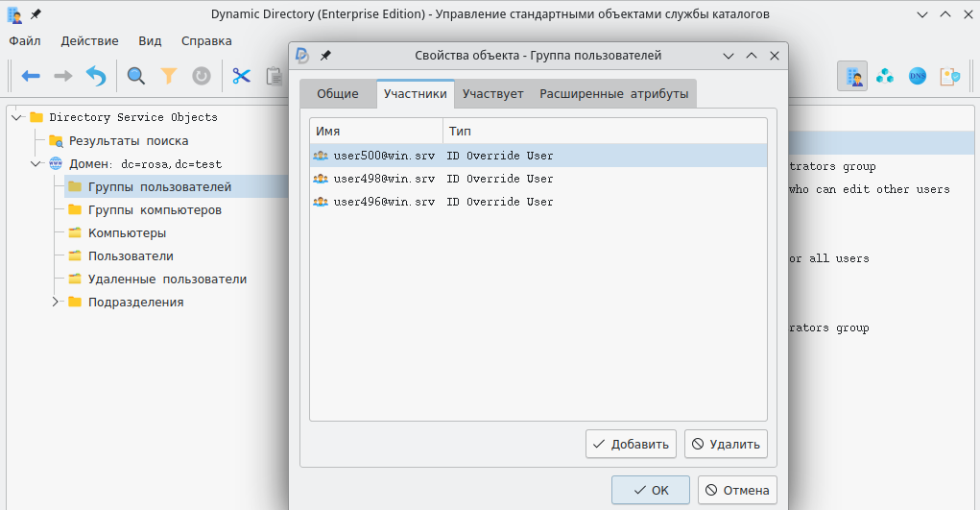Switch to the Расширенные атрибуты tab
The width and height of the screenshot is (980, 510).
point(614,94)
